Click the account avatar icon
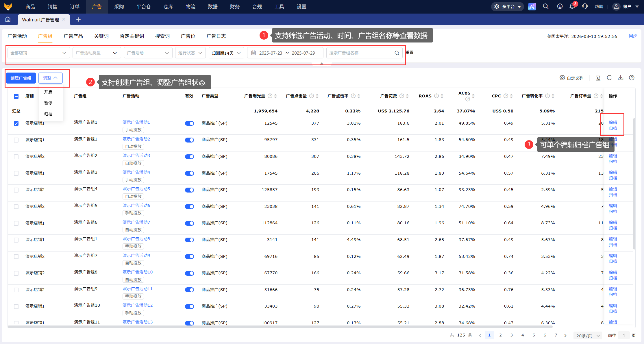 coord(616,7)
